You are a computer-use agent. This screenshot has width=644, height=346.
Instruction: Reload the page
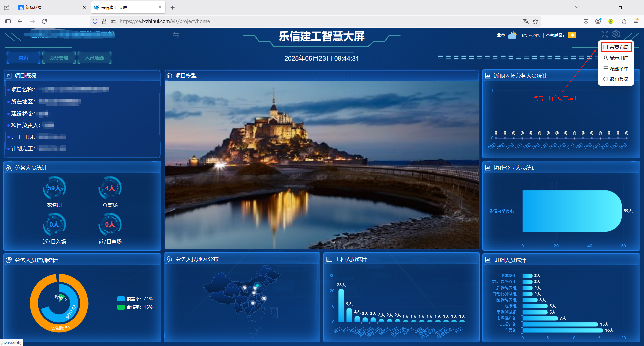[x=44, y=21]
